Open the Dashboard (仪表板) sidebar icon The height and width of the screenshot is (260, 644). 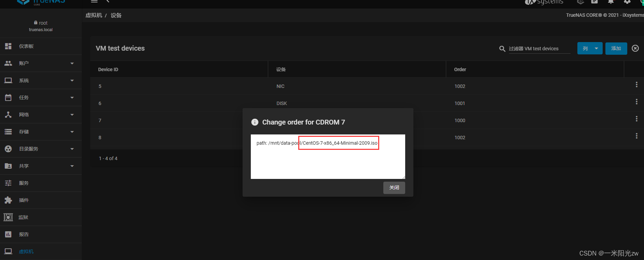pyautogui.click(x=8, y=46)
